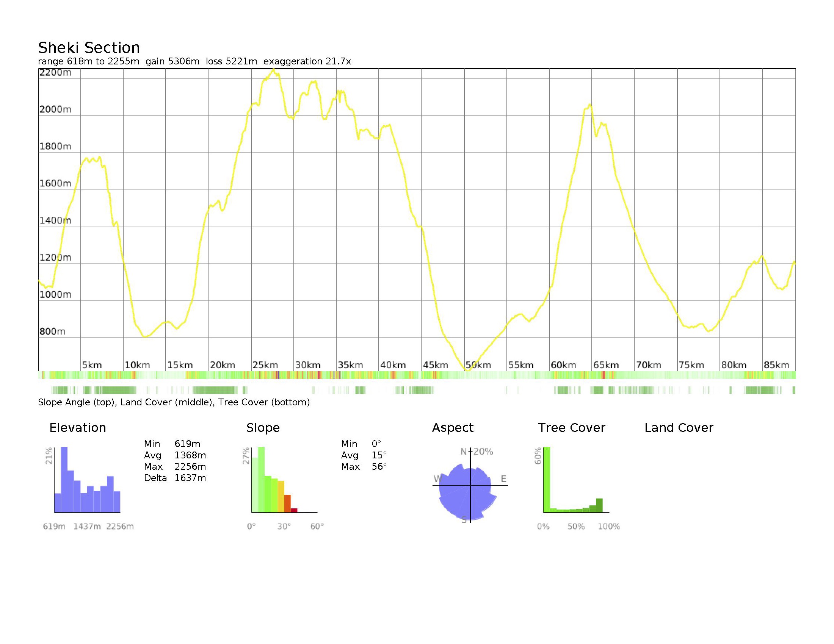Click the elevation histogram chart
This screenshot has height=644, width=834.
pyautogui.click(x=87, y=480)
